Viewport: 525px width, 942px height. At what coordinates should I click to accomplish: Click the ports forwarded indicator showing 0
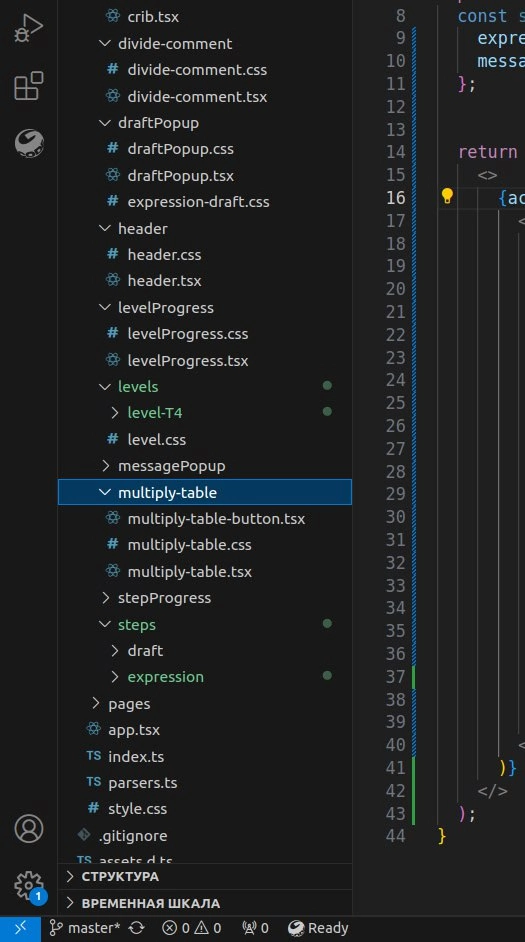point(255,929)
